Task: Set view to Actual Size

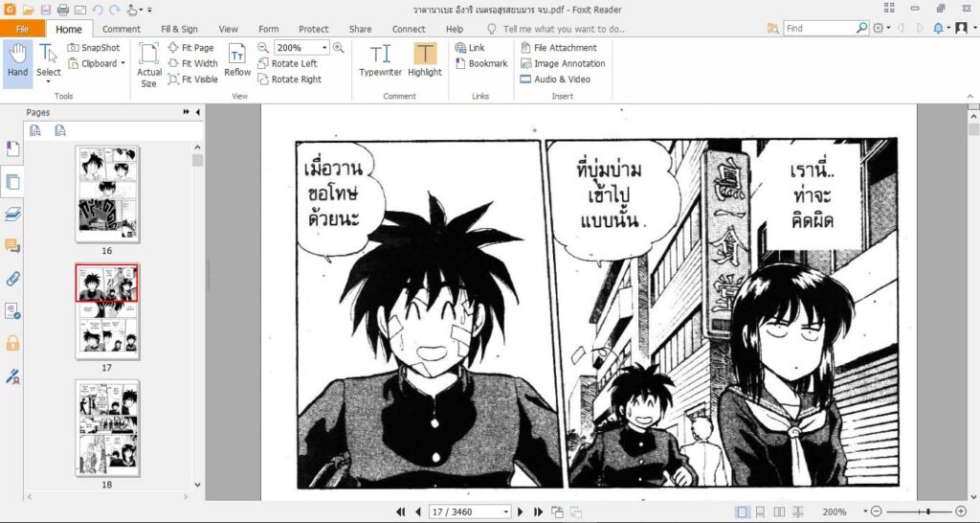Action: point(149,65)
